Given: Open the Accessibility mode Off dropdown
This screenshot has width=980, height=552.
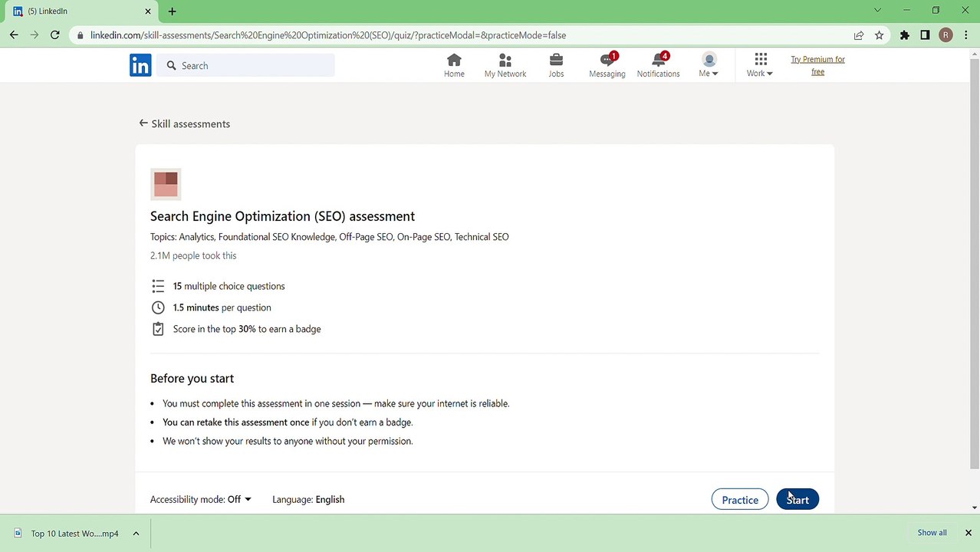Looking at the screenshot, I should coord(201,499).
